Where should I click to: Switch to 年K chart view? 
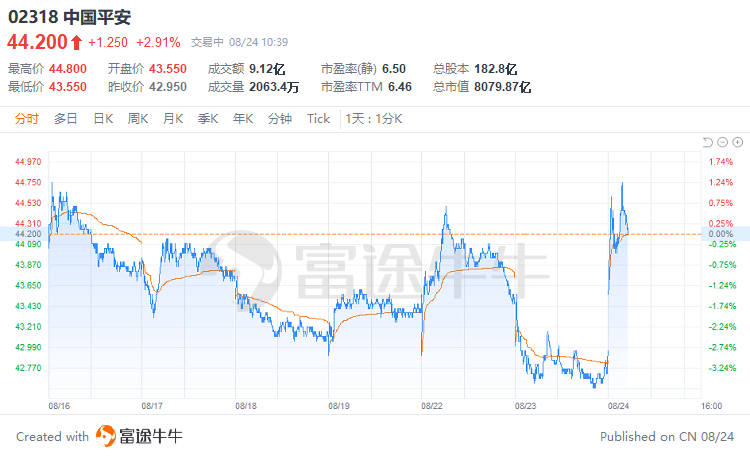[243, 119]
